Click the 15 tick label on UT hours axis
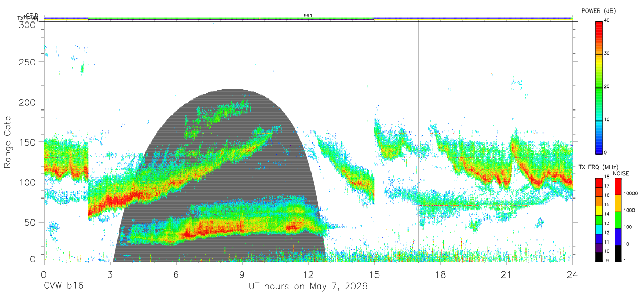This screenshot has height=297, width=644. point(374,274)
